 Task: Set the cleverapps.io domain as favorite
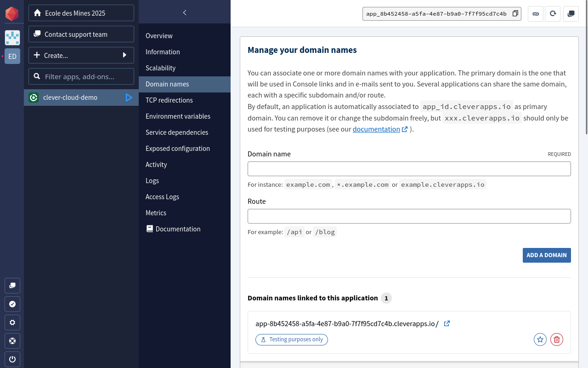point(540,339)
